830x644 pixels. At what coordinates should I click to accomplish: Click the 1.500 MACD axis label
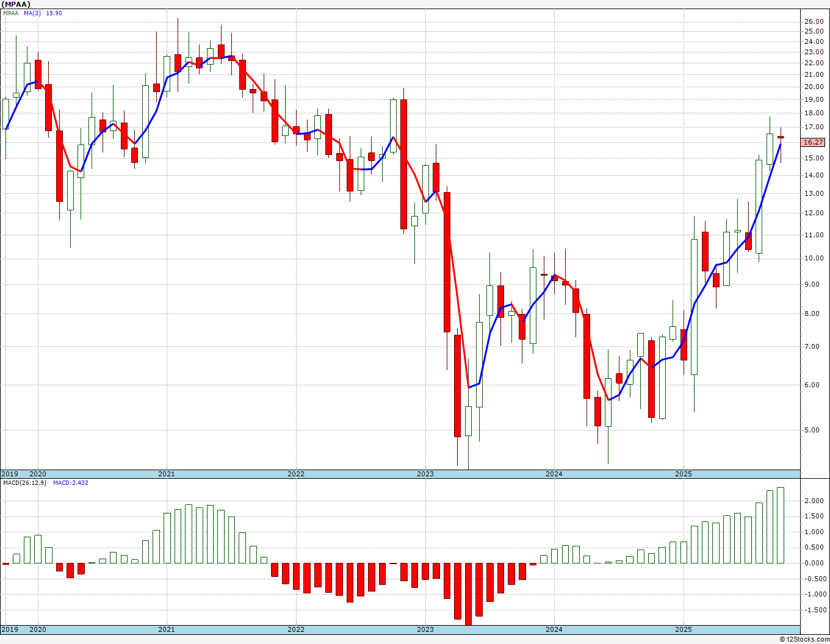coord(814,516)
